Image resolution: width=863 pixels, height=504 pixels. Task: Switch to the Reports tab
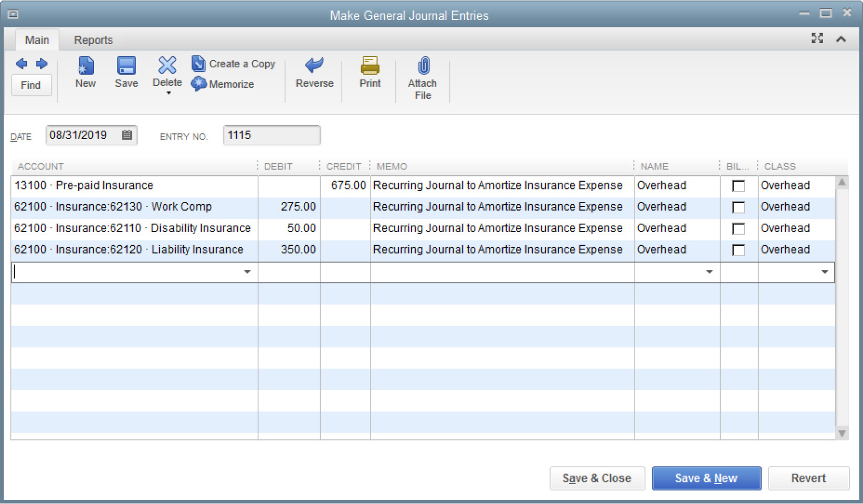(x=93, y=40)
